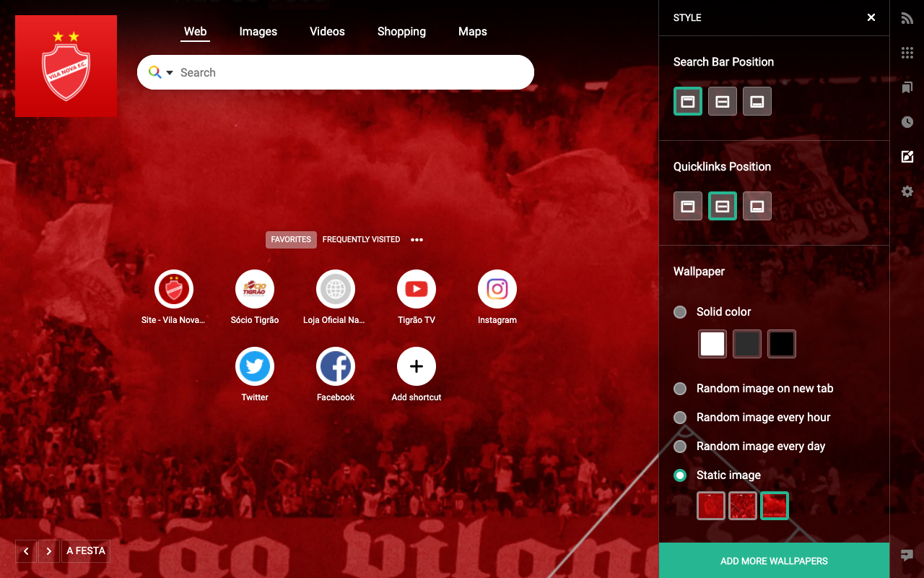Open the Site - Vila Nova shortcut
This screenshot has height=578, width=924.
(174, 289)
